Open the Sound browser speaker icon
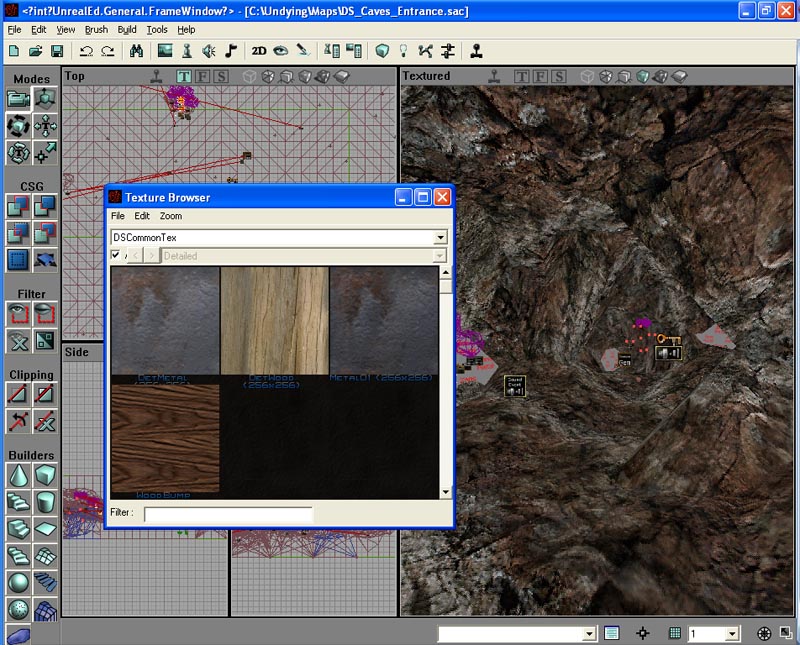This screenshot has width=800, height=645. tap(208, 51)
